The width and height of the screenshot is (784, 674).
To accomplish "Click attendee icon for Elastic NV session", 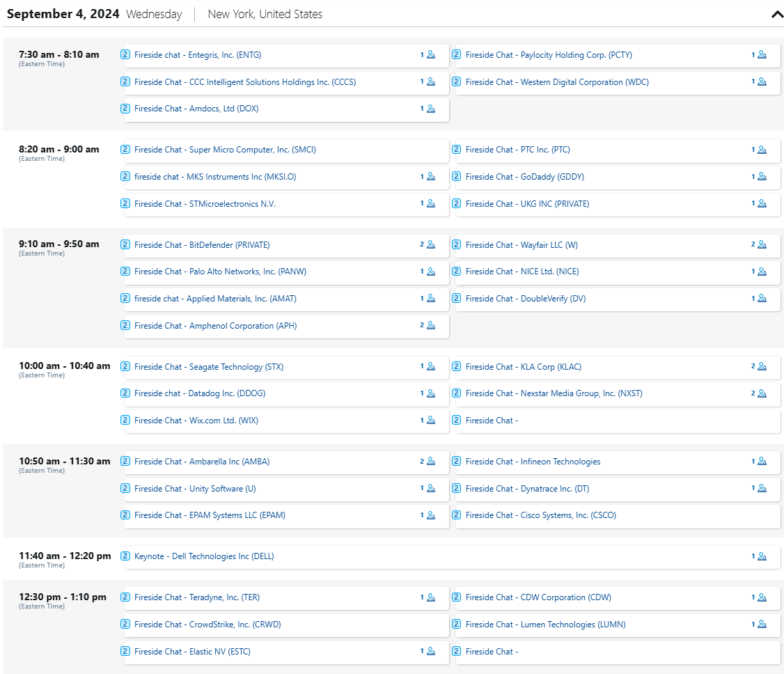I will coord(431,651).
